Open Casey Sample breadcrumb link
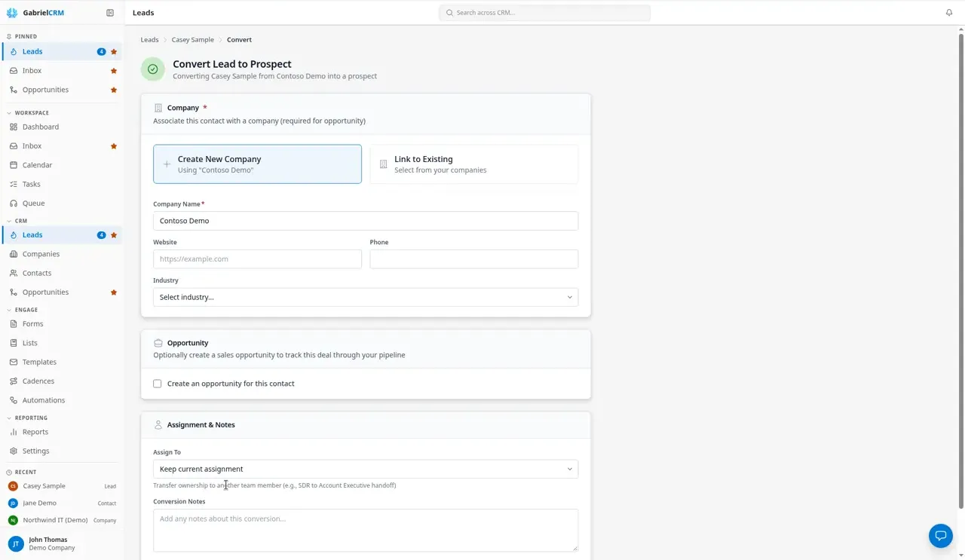Screen dimensions: 965x560 (192, 40)
